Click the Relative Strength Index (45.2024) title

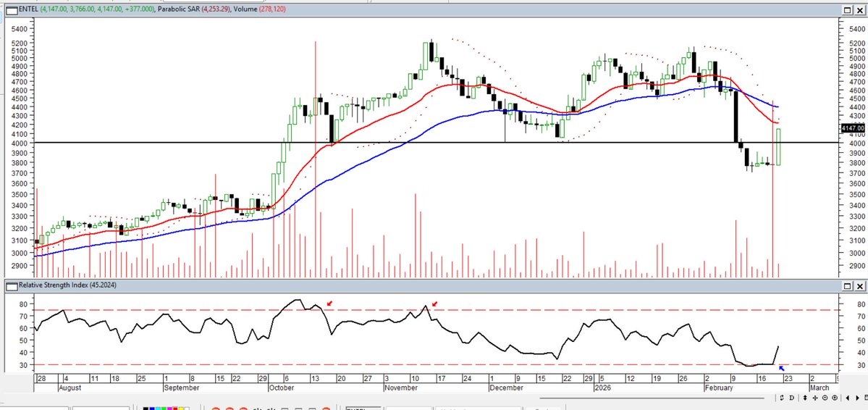(x=67, y=285)
